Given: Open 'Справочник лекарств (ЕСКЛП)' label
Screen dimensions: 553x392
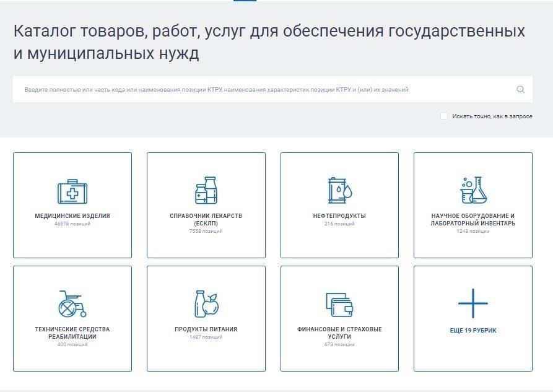Looking at the screenshot, I should pos(206,219).
